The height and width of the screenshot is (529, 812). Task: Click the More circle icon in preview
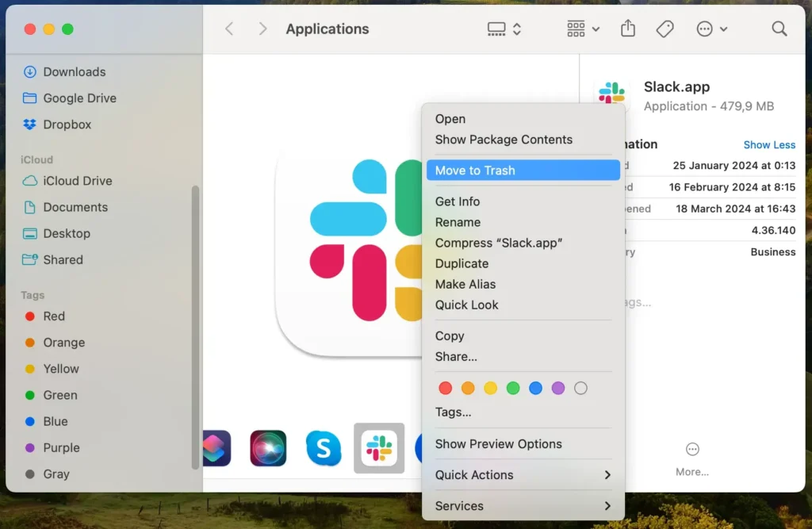click(x=692, y=450)
